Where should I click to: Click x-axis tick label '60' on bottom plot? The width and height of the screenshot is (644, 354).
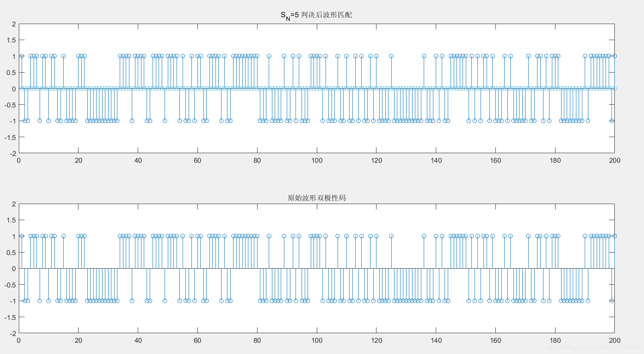[197, 340]
